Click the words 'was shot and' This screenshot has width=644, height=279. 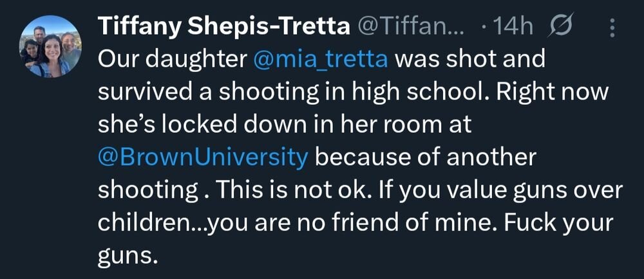point(470,60)
